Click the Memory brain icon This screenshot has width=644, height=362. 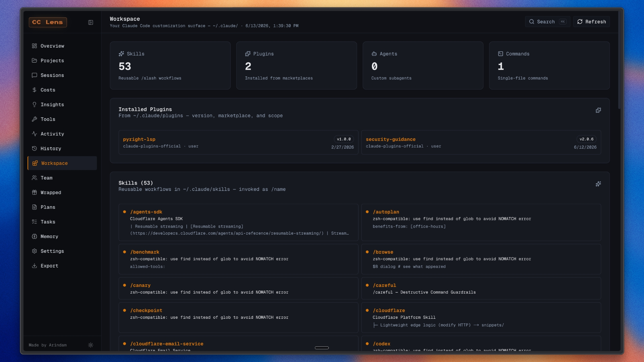click(x=34, y=237)
